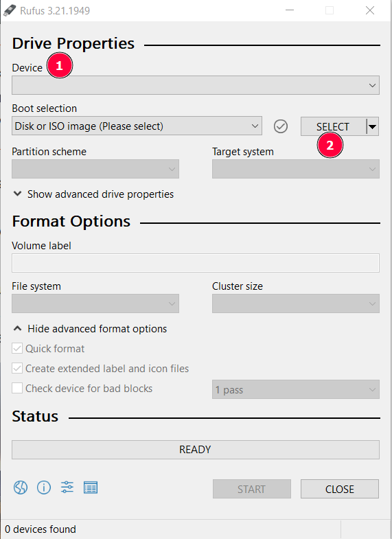This screenshot has width=392, height=539.
Task: Click the '0 devices found' status text
Action: point(41,529)
